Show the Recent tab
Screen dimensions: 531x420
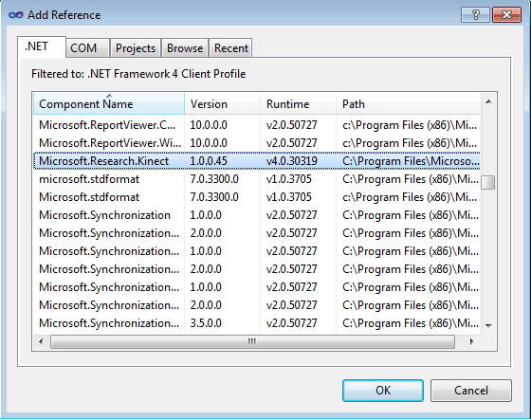coord(231,48)
